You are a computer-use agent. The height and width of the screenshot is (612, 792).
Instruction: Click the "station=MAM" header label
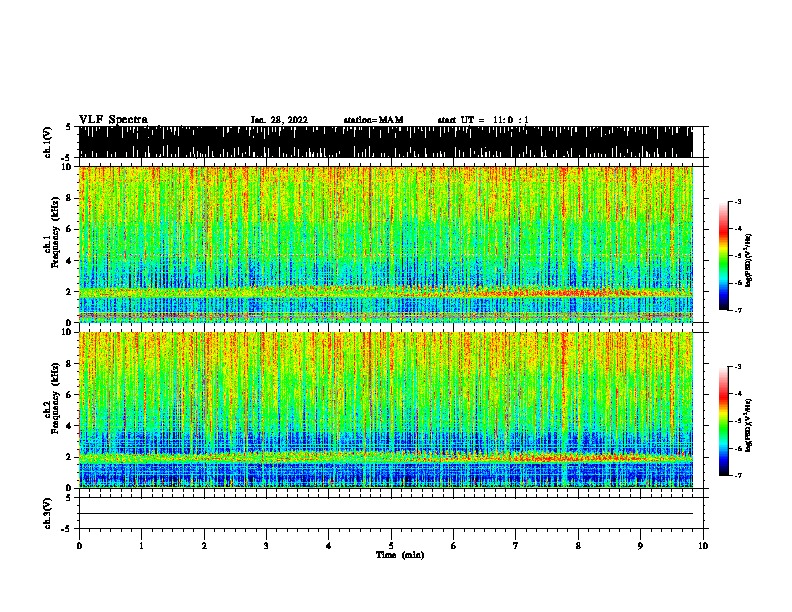pos(373,120)
